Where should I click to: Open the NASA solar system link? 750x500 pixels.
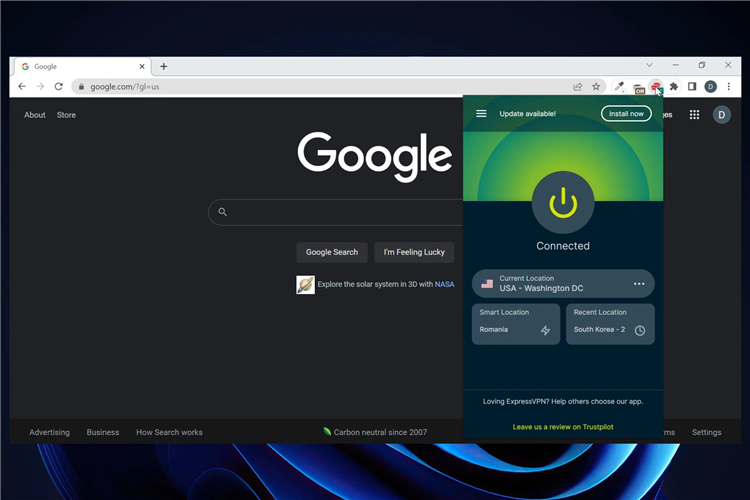point(444,284)
